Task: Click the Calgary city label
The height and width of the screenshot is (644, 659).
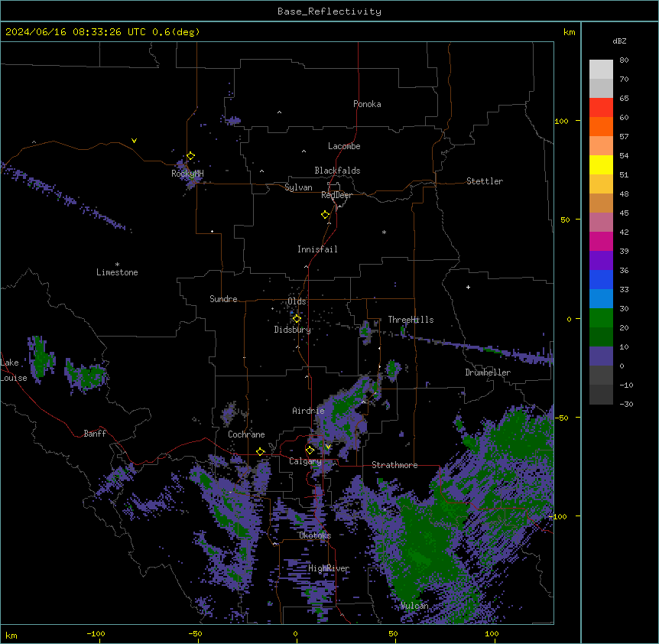Action: pos(305,461)
